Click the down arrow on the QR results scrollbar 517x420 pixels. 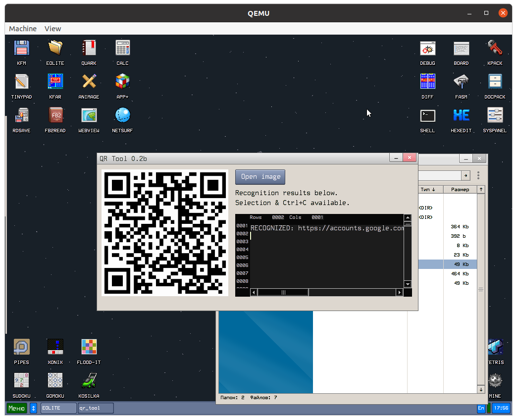coord(407,284)
